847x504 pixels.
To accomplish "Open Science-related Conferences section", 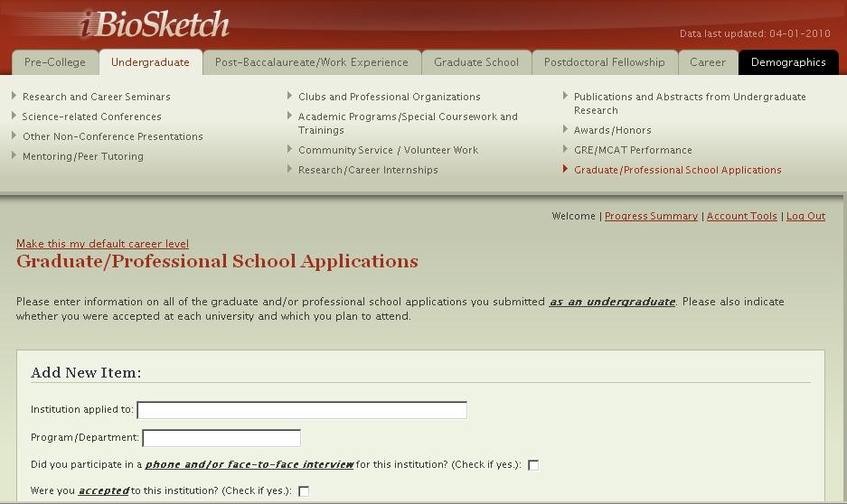I will 91,117.
